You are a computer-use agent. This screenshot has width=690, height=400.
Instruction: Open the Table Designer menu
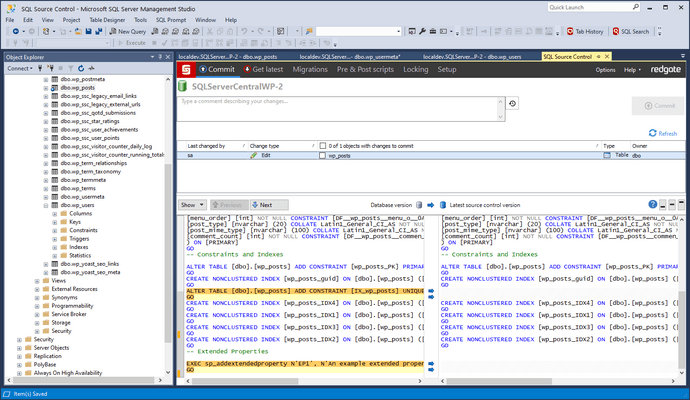click(105, 19)
